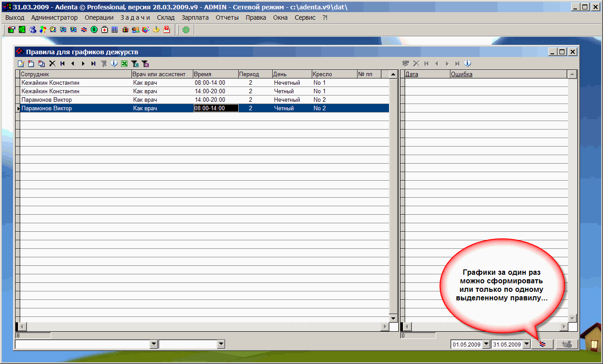603x364 pixels.
Task: Click the first aid kit toolbar icon
Action: coord(105,30)
